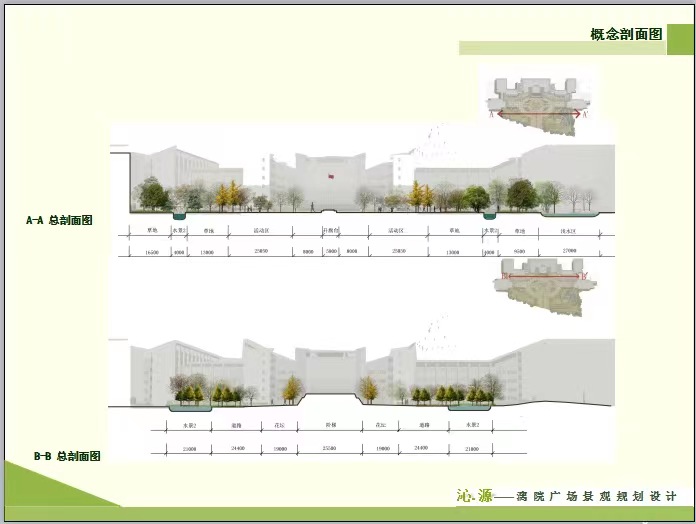Click the B-B 总剖面图 label
This screenshot has width=696, height=524.
point(67,456)
